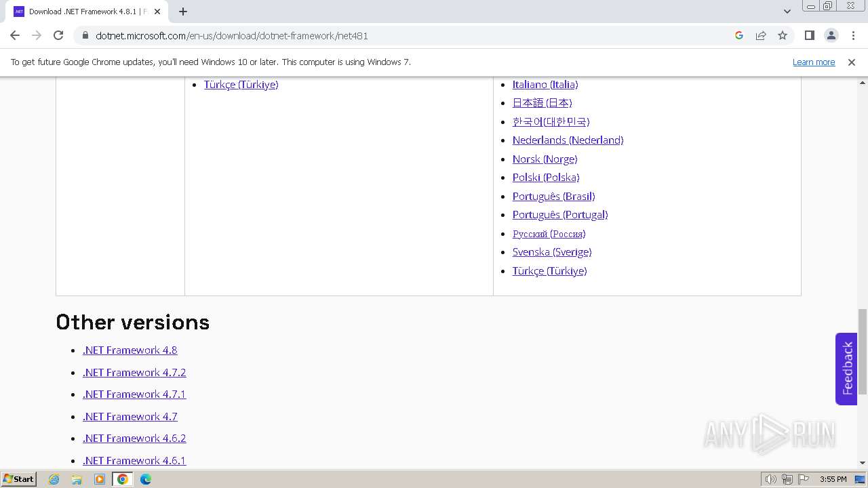
Task: Open the volume speaker tray icon
Action: pos(770,479)
